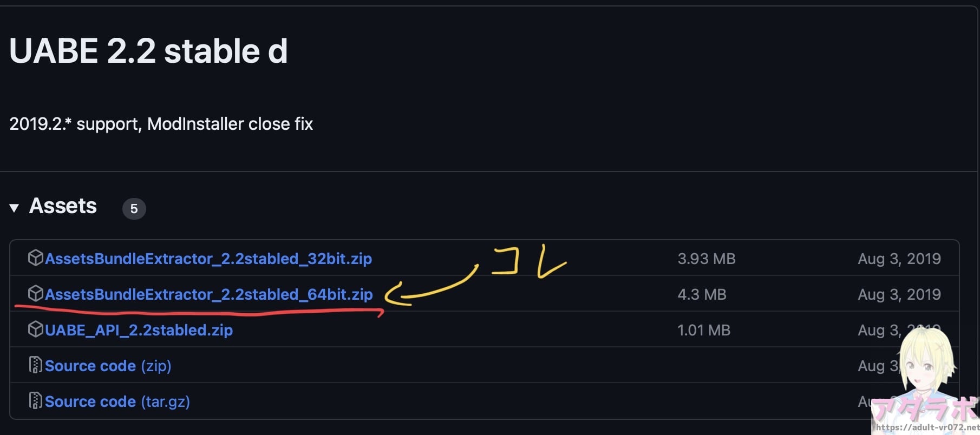Viewport: 980px width, 435px height.
Task: Click package icon beside the 64bit zip
Action: pos(35,294)
